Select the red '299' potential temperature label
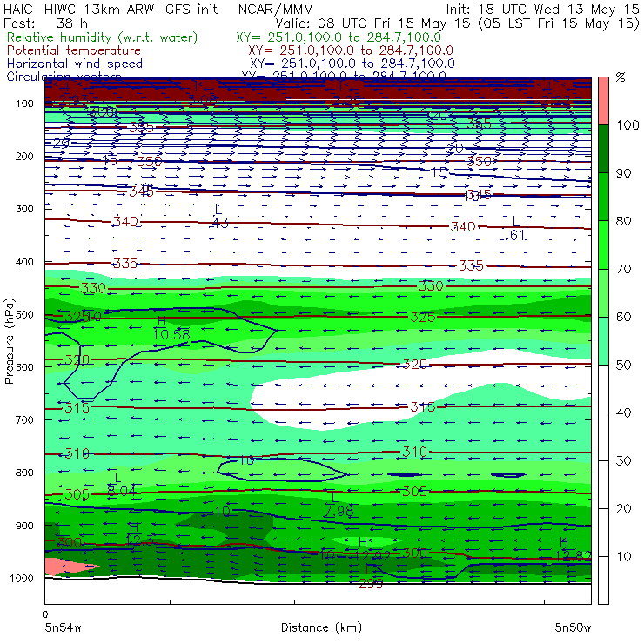Viewport: 644px width, 644px height. tap(371, 583)
